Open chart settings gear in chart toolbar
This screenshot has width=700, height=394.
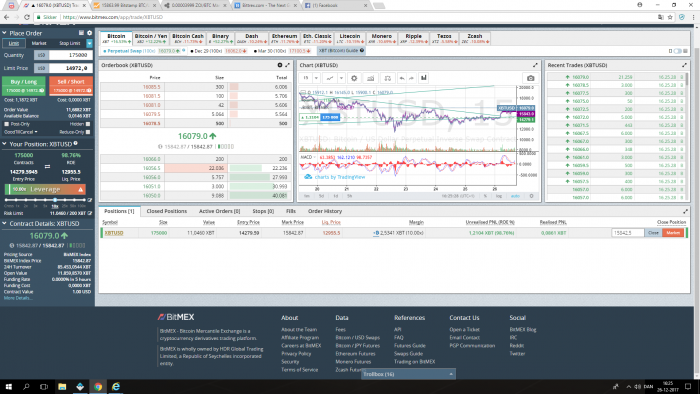point(354,78)
